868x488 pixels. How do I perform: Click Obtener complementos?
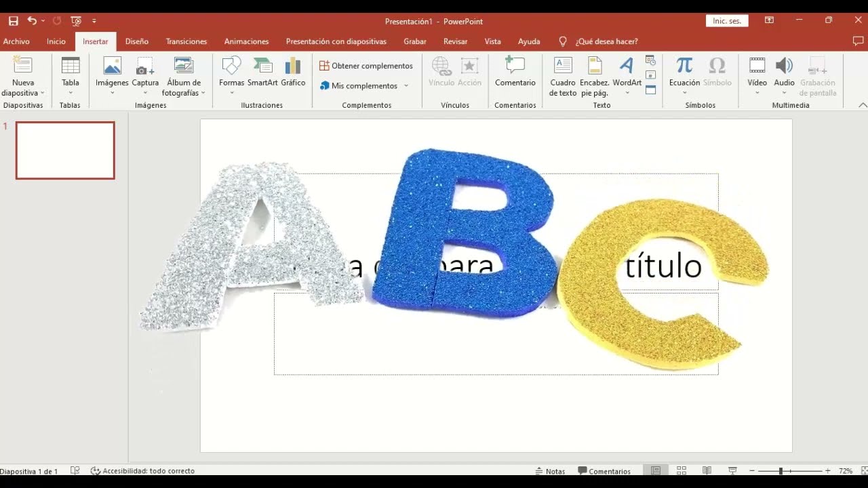pyautogui.click(x=366, y=66)
